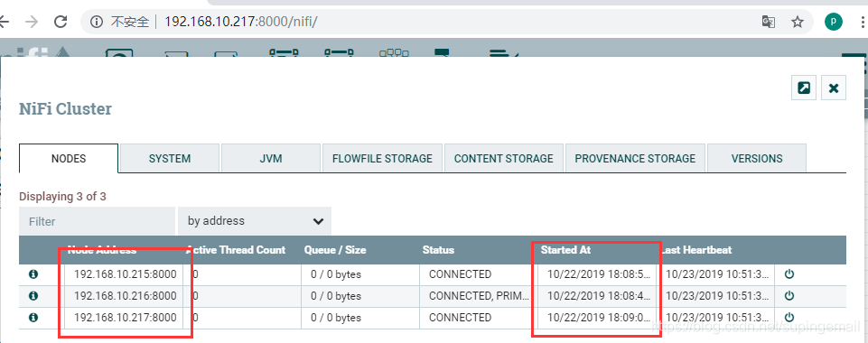Disconnect node 192.168.10.216 with power icon
The width and height of the screenshot is (868, 343).
coord(789,296)
